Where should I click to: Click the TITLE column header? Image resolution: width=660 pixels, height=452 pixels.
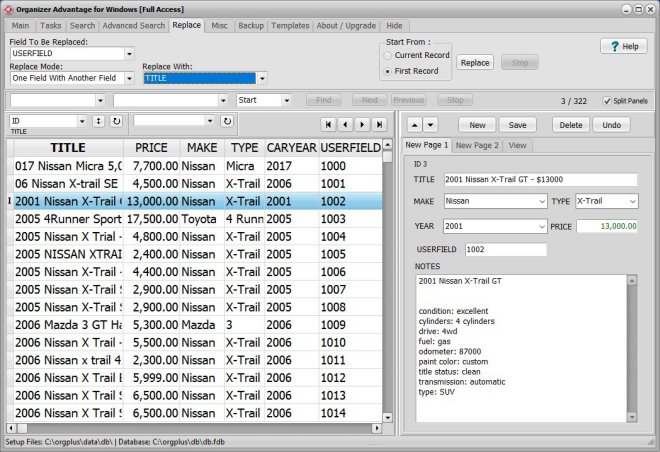[68, 148]
